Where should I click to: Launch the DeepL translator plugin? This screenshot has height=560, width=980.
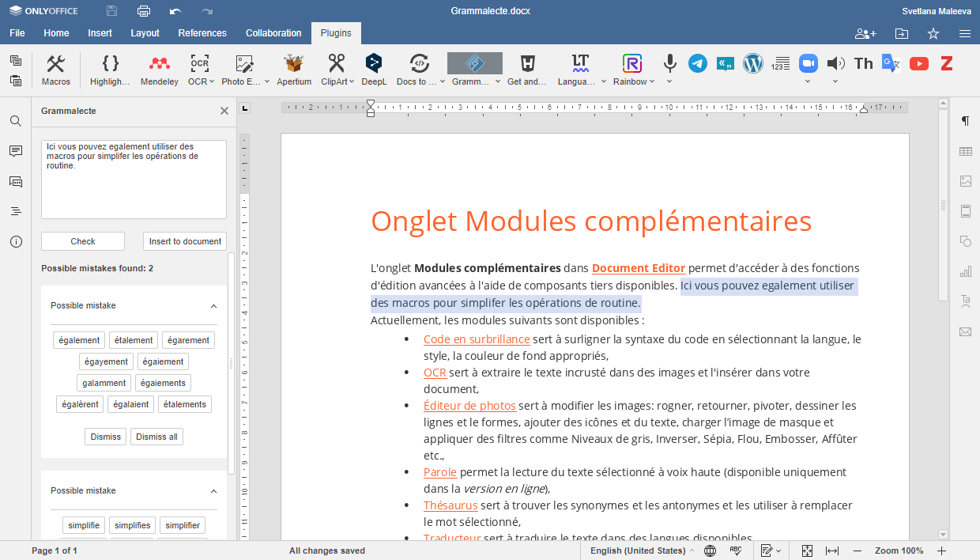click(x=374, y=70)
